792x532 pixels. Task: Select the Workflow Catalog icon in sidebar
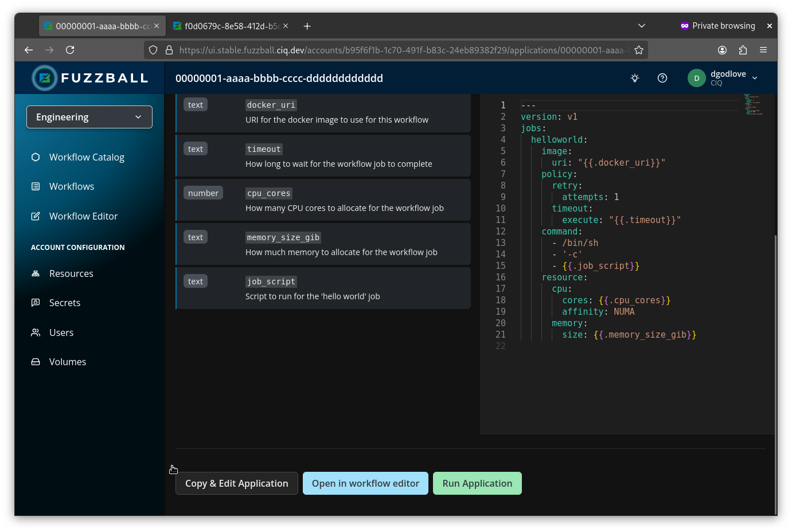(x=36, y=157)
